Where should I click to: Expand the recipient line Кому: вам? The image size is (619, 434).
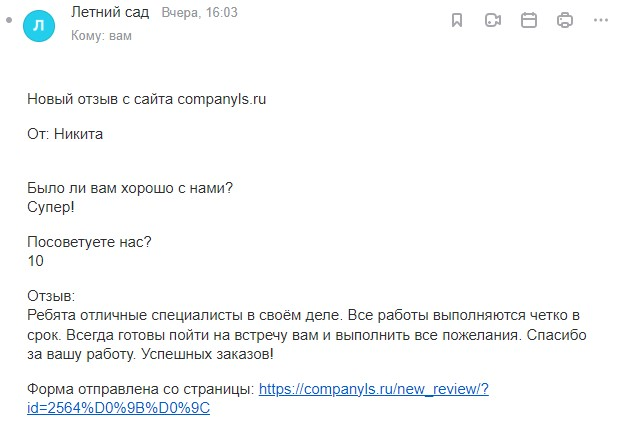click(101, 36)
